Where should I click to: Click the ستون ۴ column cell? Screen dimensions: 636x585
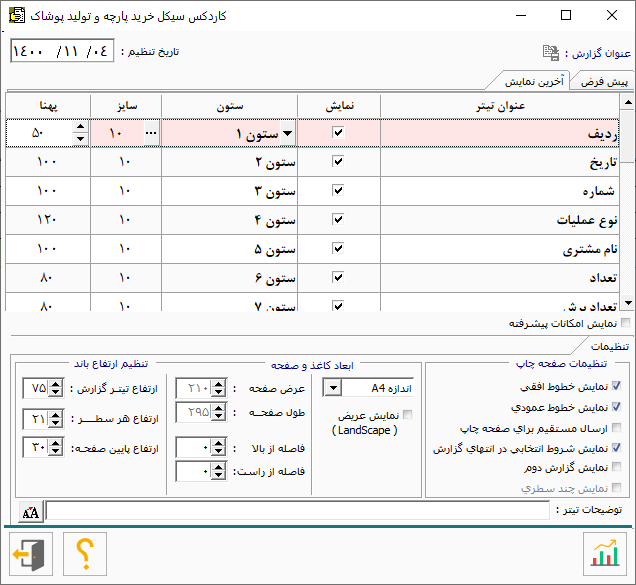pyautogui.click(x=230, y=220)
